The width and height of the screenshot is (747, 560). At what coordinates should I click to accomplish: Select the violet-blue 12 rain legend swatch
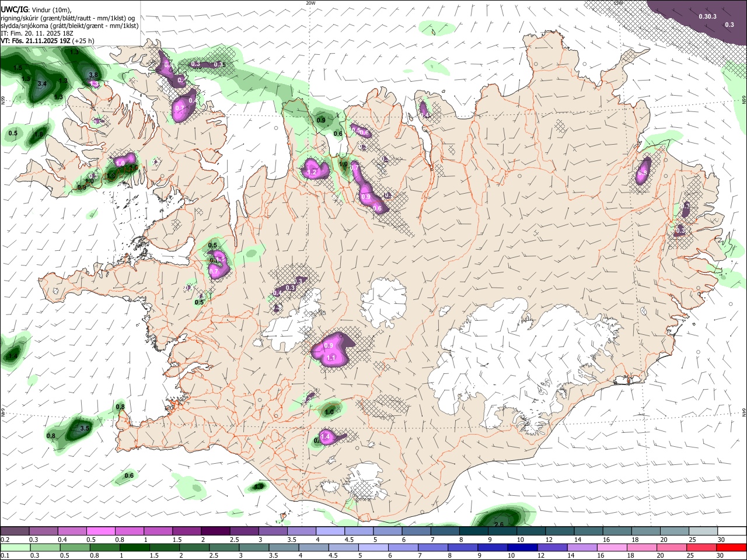553,547
